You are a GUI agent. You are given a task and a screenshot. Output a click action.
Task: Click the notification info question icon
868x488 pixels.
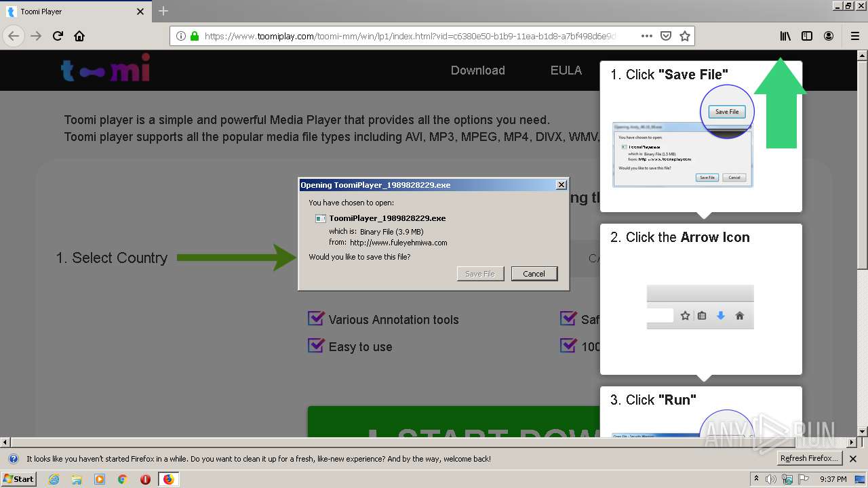(x=13, y=459)
